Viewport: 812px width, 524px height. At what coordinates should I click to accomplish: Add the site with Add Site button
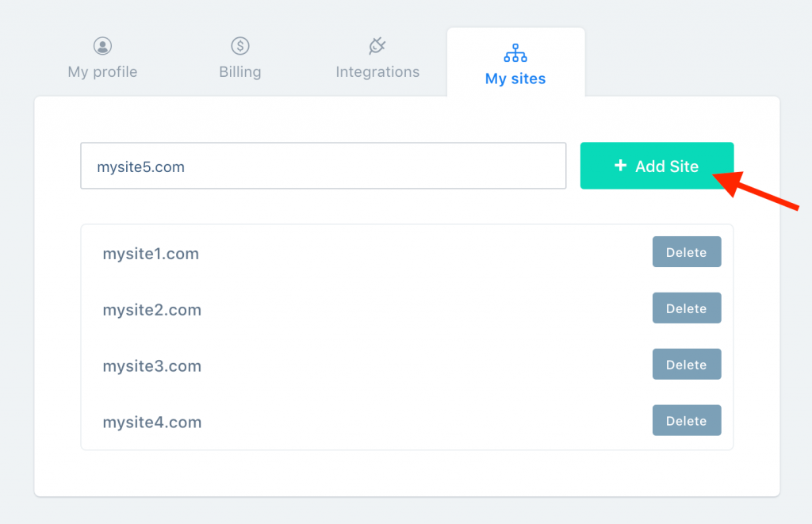[657, 166]
